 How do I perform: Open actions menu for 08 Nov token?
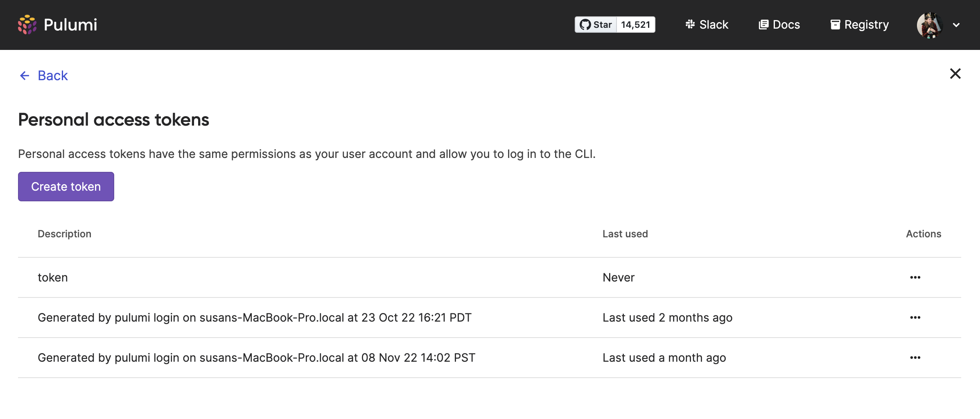pos(915,358)
